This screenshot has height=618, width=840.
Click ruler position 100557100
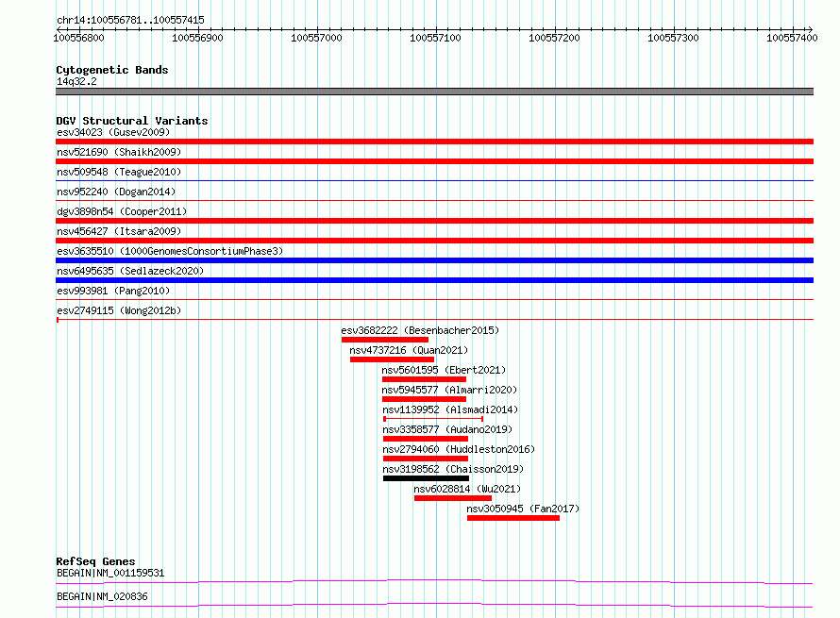click(435, 38)
